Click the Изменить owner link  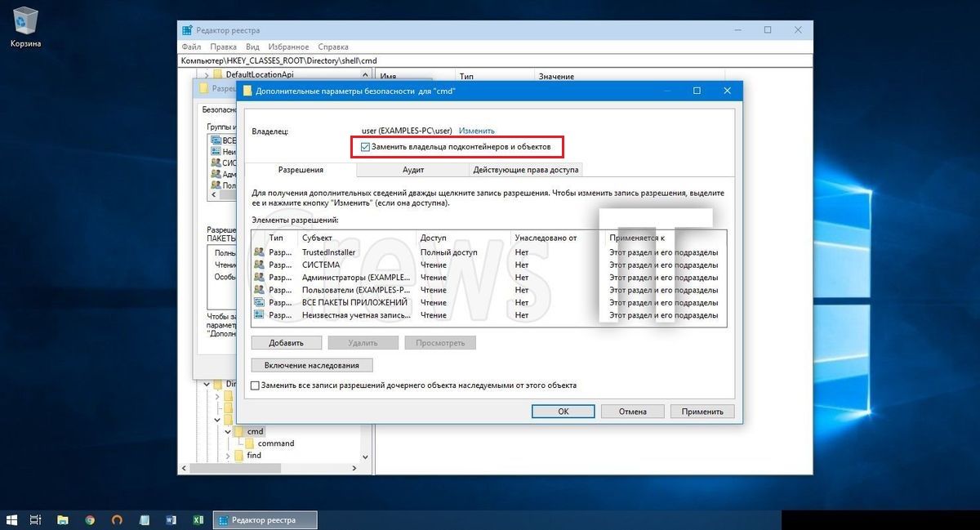[476, 131]
